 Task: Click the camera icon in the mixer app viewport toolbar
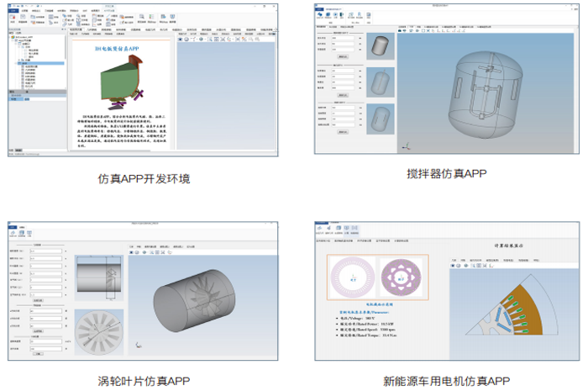click(x=400, y=31)
